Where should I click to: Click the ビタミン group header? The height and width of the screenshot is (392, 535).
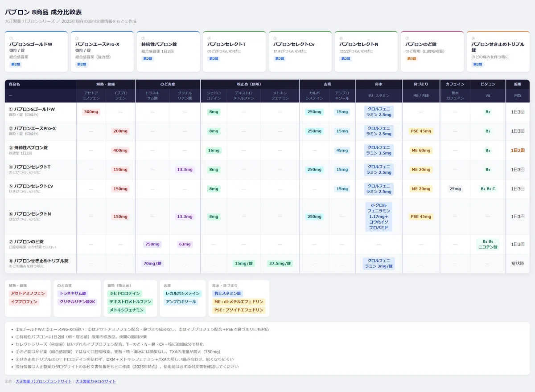point(488,84)
